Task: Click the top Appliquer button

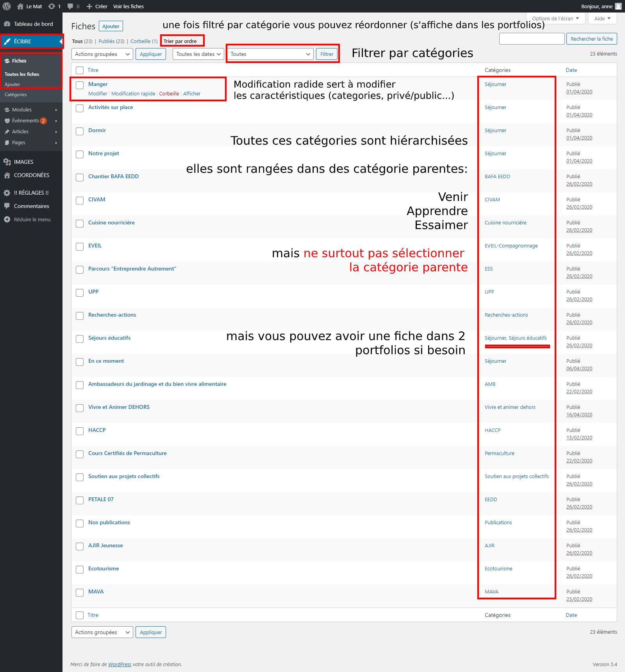Action: click(x=151, y=54)
